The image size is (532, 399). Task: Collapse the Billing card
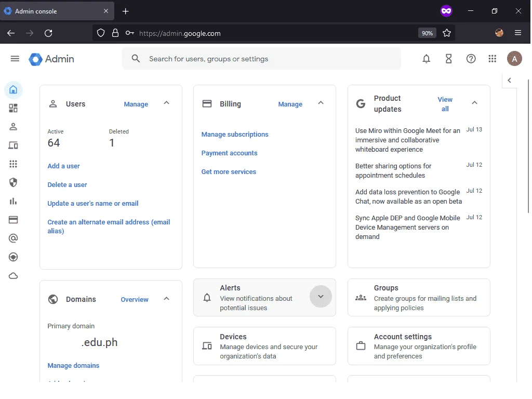[x=321, y=103]
